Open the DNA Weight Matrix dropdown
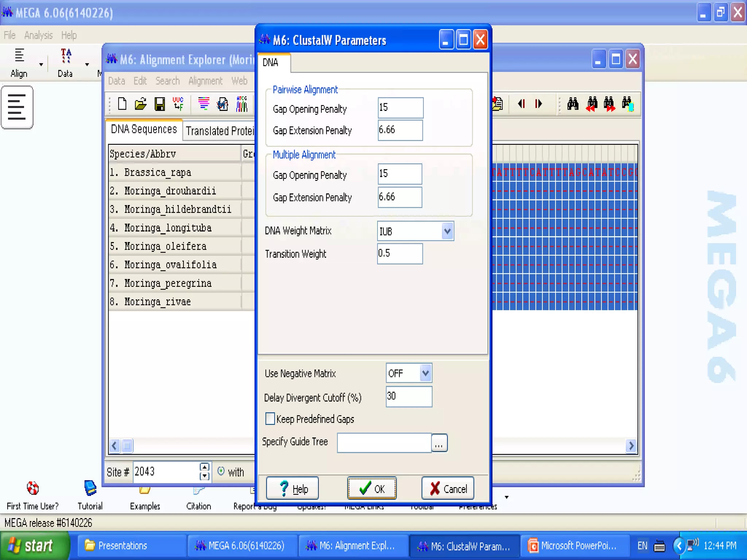This screenshot has height=560, width=747. pos(447,231)
